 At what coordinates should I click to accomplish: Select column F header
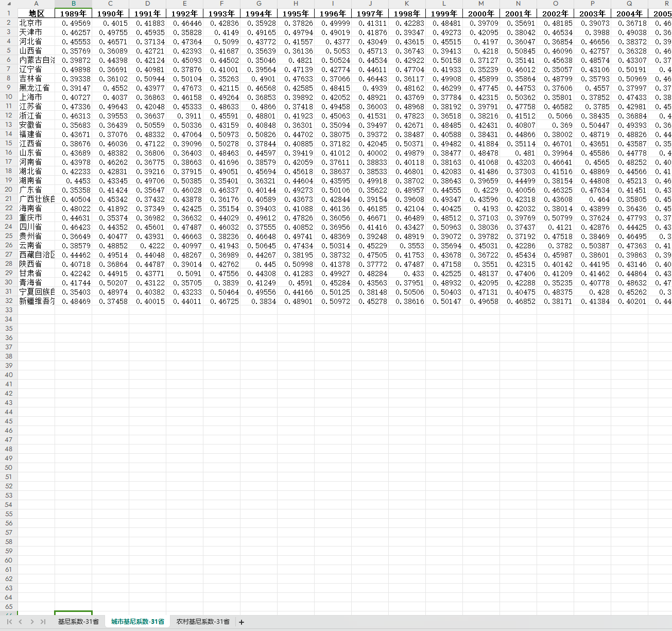point(221,4)
